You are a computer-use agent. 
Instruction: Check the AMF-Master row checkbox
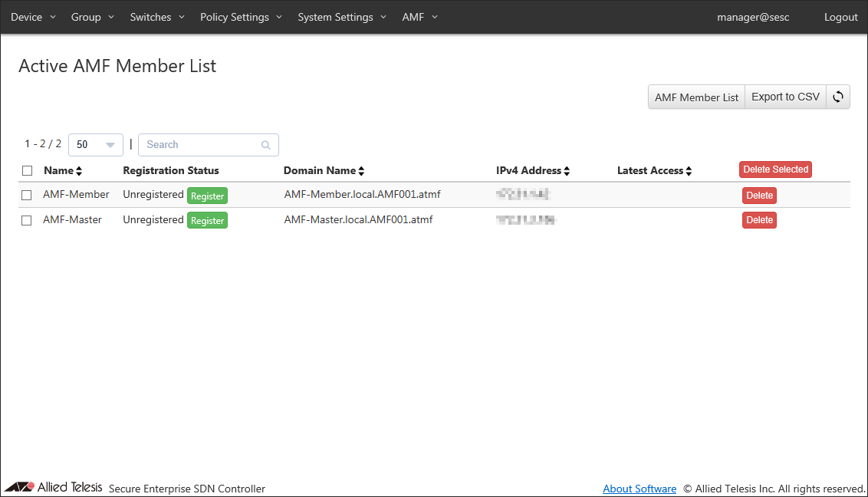27,220
